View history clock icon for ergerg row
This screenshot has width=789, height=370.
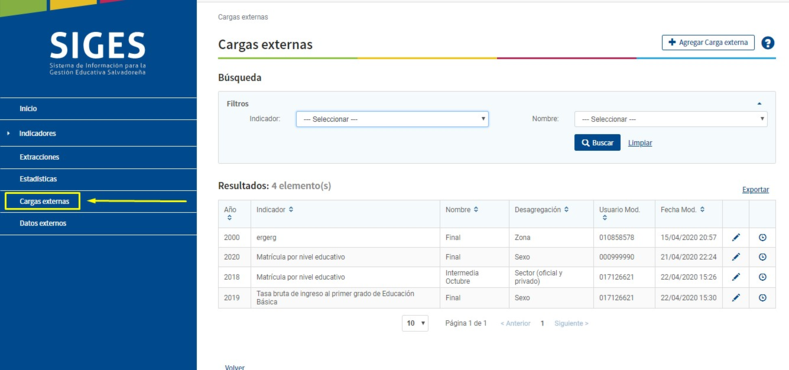(x=762, y=237)
